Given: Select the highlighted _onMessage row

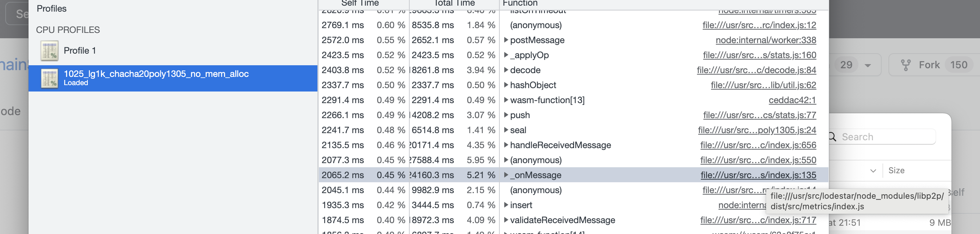Looking at the screenshot, I should point(571,175).
